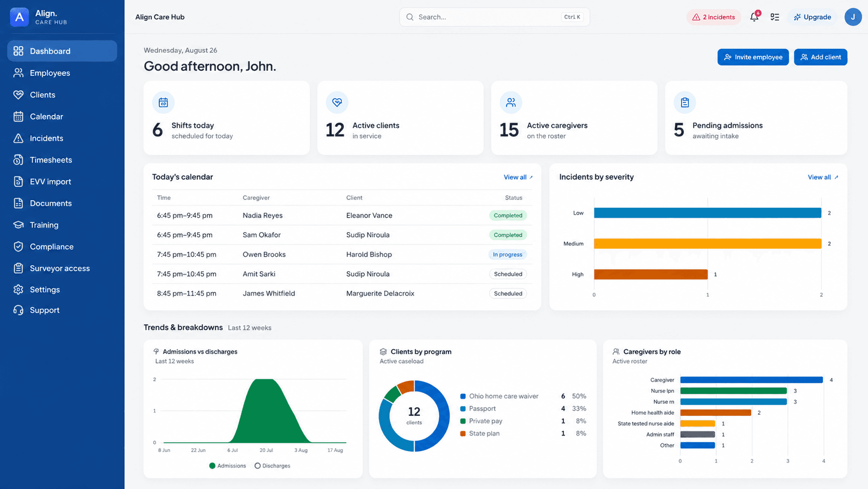Viewport: 868px width, 489px height.
Task: Click the Active caregivers people card icon
Action: point(511,102)
